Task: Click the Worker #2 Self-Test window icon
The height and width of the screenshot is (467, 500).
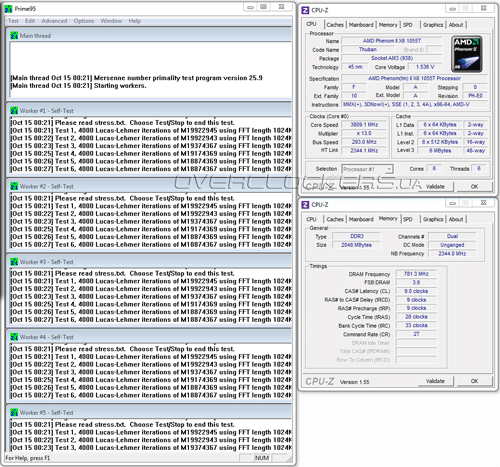Action: coord(14,186)
